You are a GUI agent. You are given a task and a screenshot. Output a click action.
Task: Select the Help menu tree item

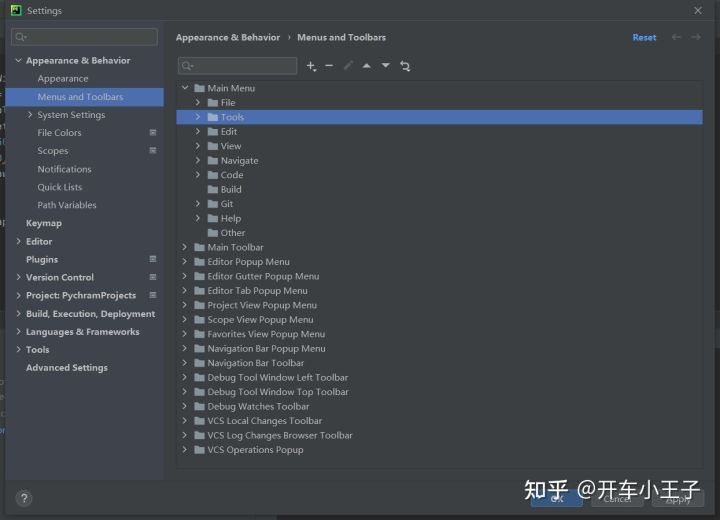231,218
